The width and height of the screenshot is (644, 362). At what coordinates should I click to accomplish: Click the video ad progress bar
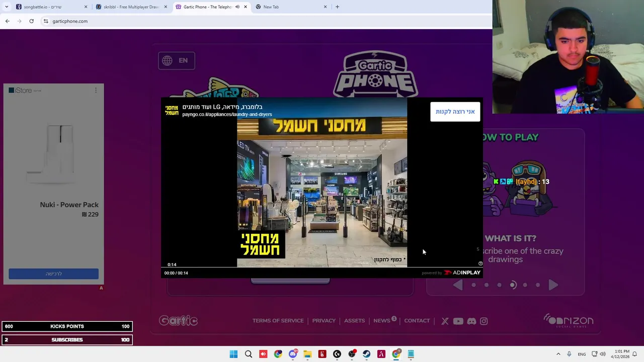tap(322, 267)
